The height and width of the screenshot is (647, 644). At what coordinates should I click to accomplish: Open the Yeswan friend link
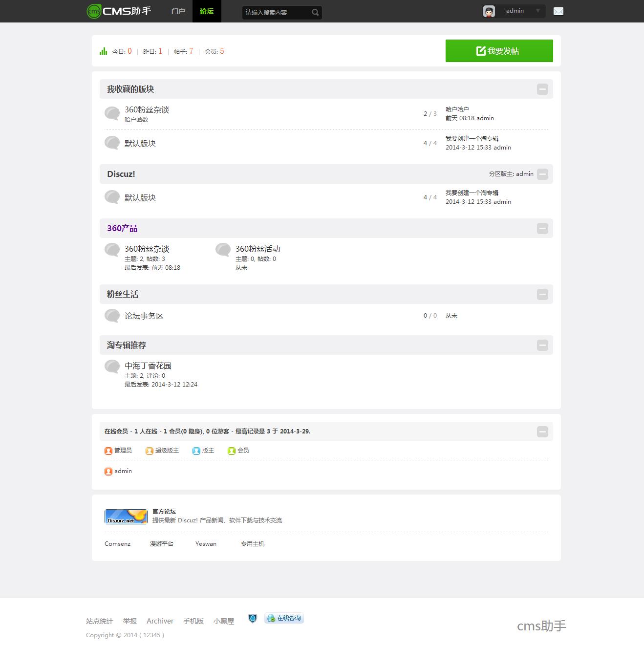[206, 544]
